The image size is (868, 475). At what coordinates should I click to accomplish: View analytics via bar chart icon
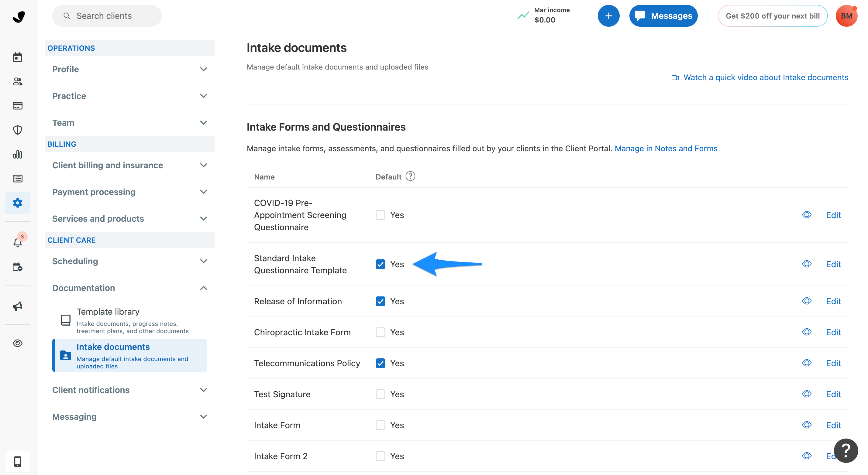tap(18, 154)
